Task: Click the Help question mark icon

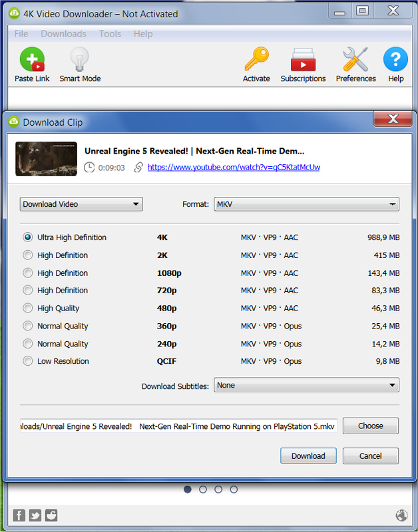Action: [395, 59]
